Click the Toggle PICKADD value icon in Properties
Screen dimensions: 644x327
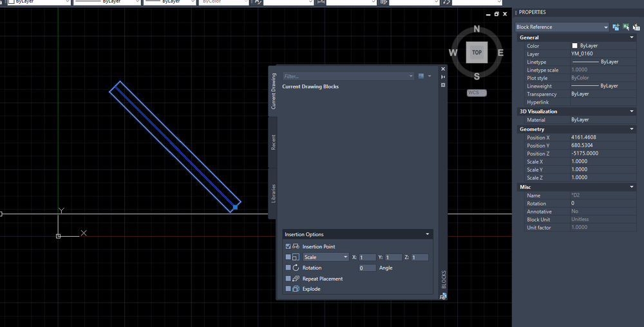616,27
